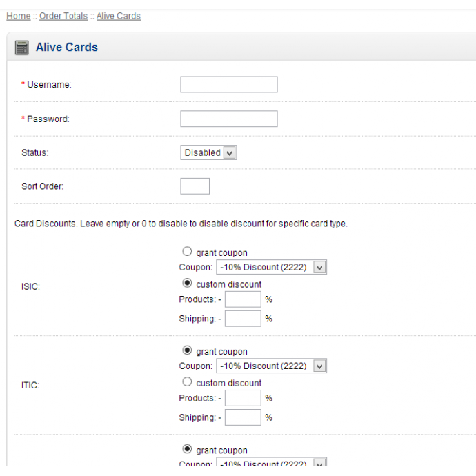476x476 pixels.
Task: Click the Status: field label
Action: [35, 152]
